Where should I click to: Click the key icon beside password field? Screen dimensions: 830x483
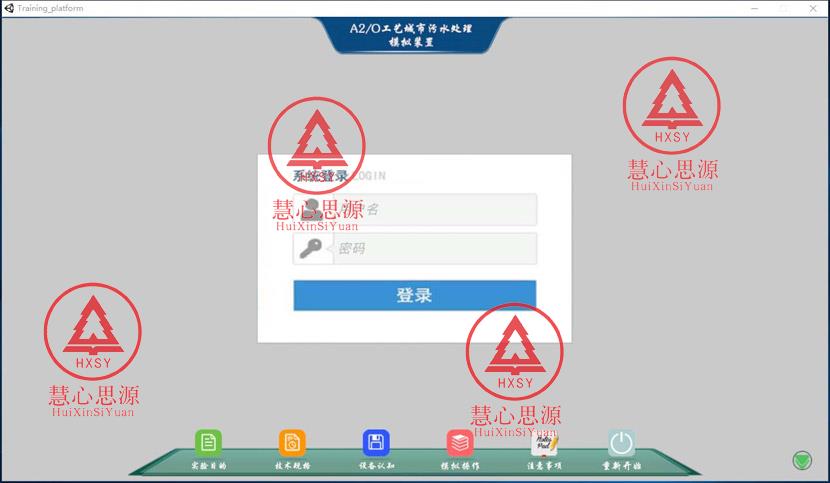pyautogui.click(x=311, y=249)
